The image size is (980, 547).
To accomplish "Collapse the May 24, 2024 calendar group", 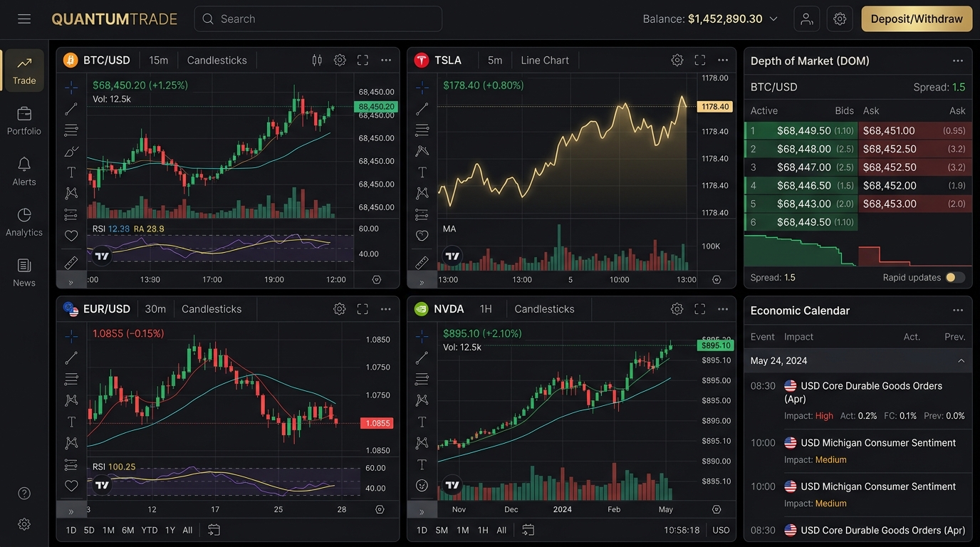I will click(x=961, y=361).
